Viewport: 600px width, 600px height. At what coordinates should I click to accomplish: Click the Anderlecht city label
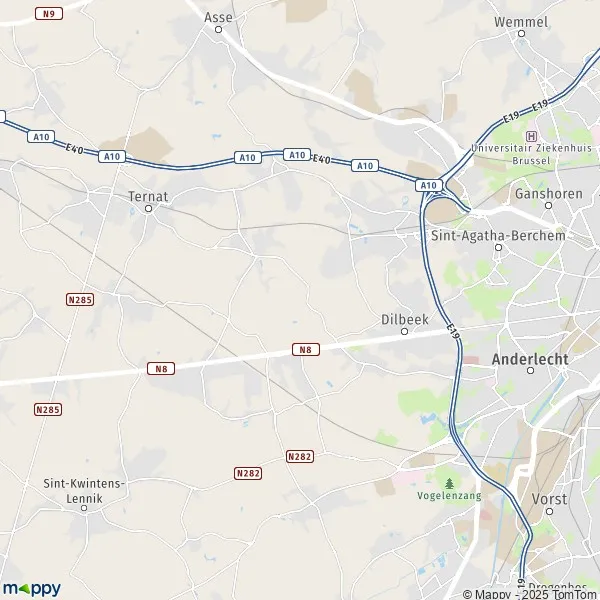(530, 359)
